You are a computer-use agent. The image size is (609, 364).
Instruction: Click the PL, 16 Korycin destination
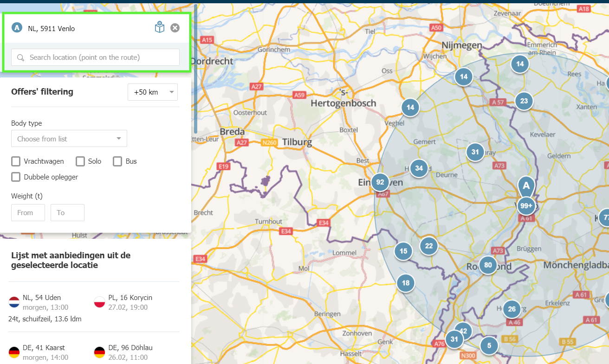[x=130, y=298]
